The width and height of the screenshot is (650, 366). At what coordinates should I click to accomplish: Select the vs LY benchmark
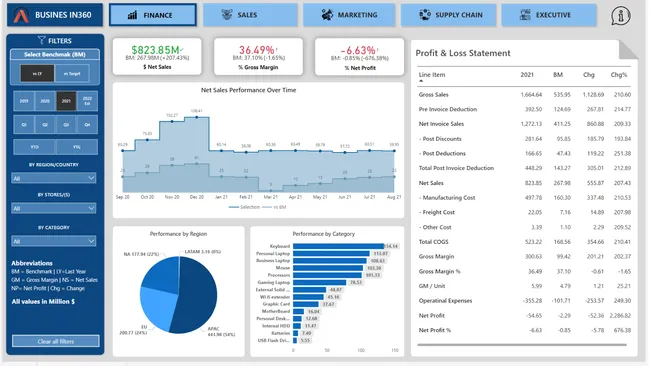coord(37,73)
